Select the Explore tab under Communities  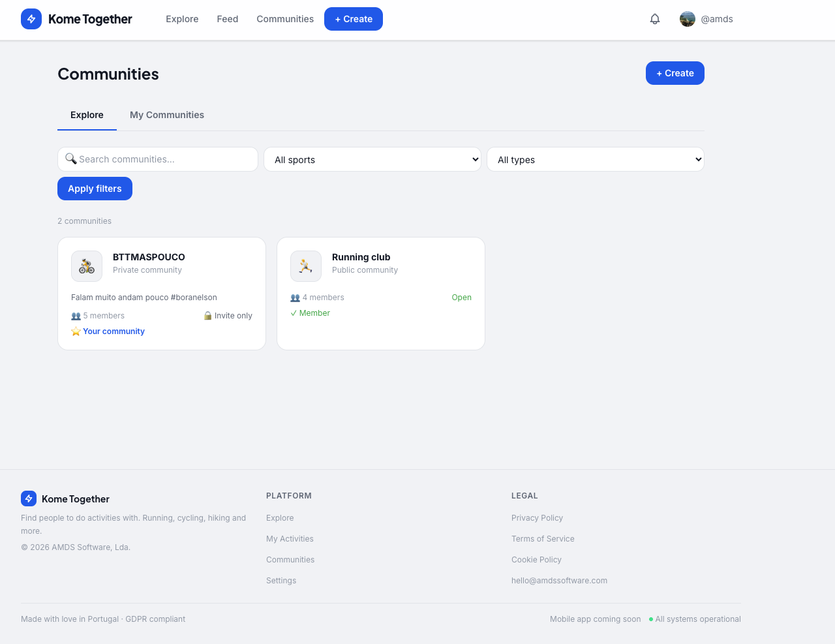pos(87,115)
